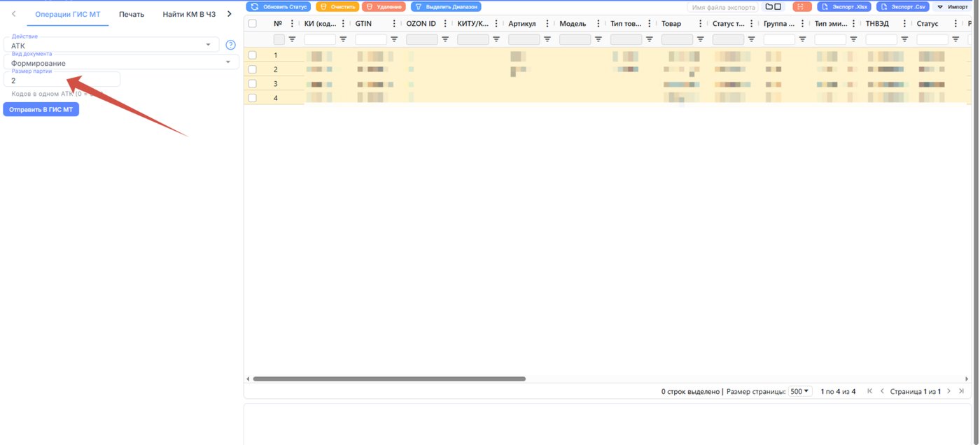Image resolution: width=980 pixels, height=445 pixels.
Task: Toggle the select-all header checkbox
Action: tap(253, 23)
